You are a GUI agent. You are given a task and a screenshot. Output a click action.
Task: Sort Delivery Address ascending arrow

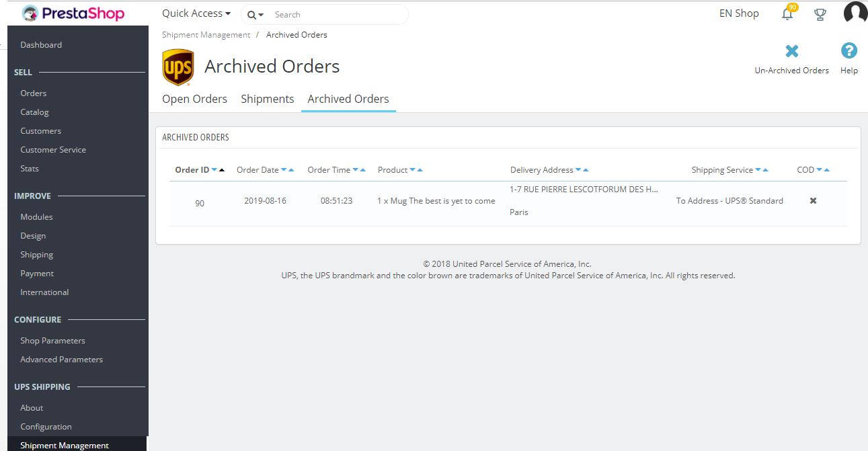pos(586,170)
